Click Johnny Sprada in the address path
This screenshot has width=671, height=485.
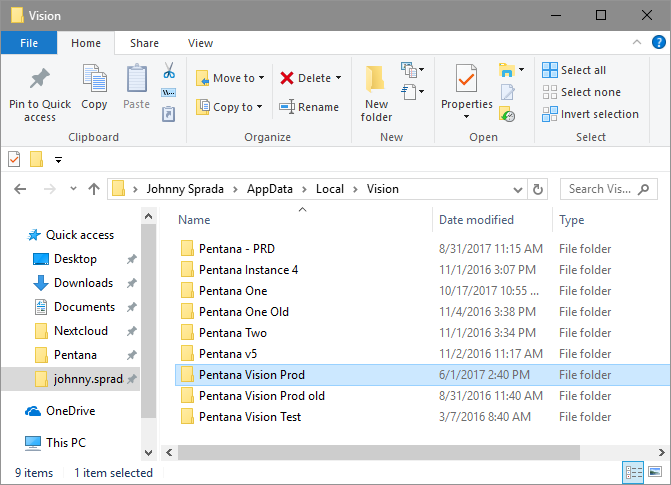pos(185,189)
